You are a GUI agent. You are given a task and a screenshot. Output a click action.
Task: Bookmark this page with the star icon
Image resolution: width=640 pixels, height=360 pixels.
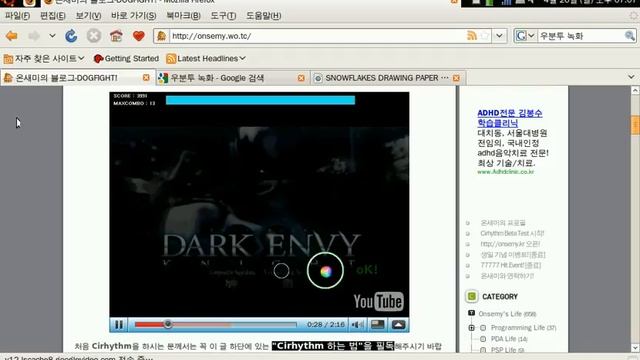point(484,36)
